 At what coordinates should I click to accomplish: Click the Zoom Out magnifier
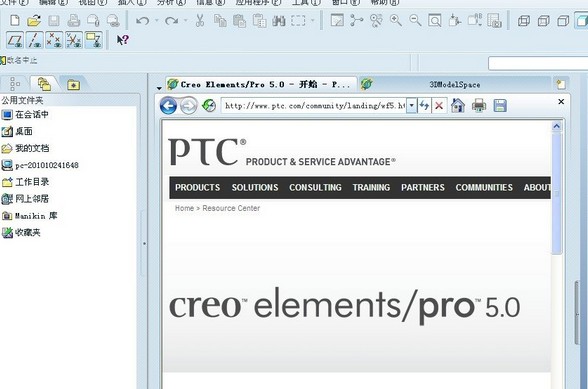coord(415,20)
